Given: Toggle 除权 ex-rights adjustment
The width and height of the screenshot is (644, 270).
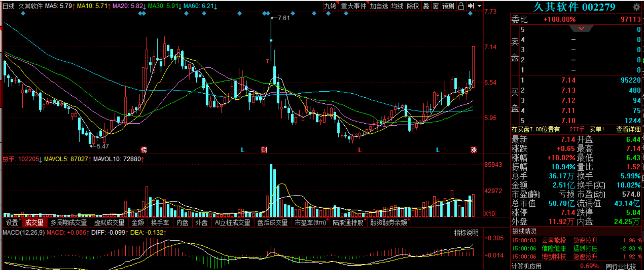Looking at the screenshot, I should pos(413,6).
